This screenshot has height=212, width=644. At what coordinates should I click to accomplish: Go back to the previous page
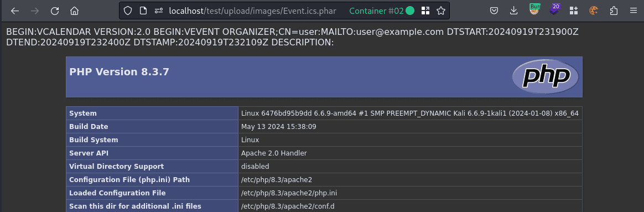click(15, 11)
